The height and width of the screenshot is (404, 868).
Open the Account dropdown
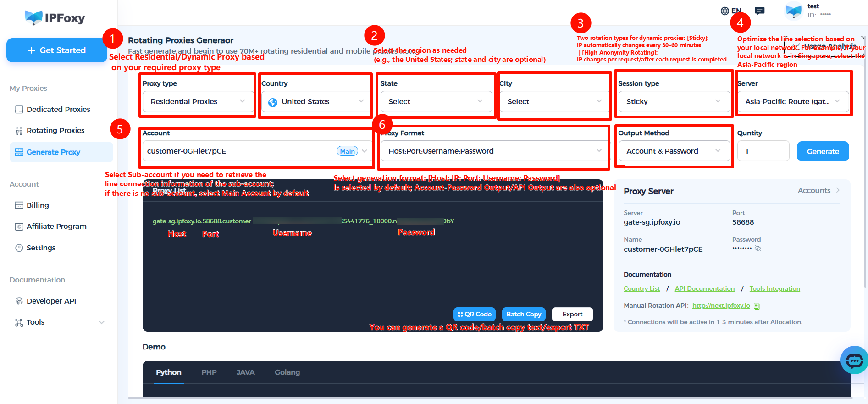pyautogui.click(x=257, y=151)
